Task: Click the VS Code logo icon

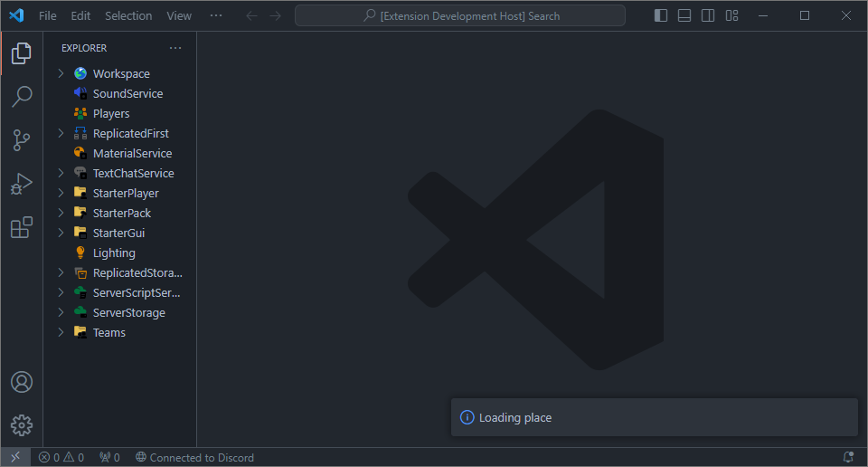Action: [x=16, y=15]
